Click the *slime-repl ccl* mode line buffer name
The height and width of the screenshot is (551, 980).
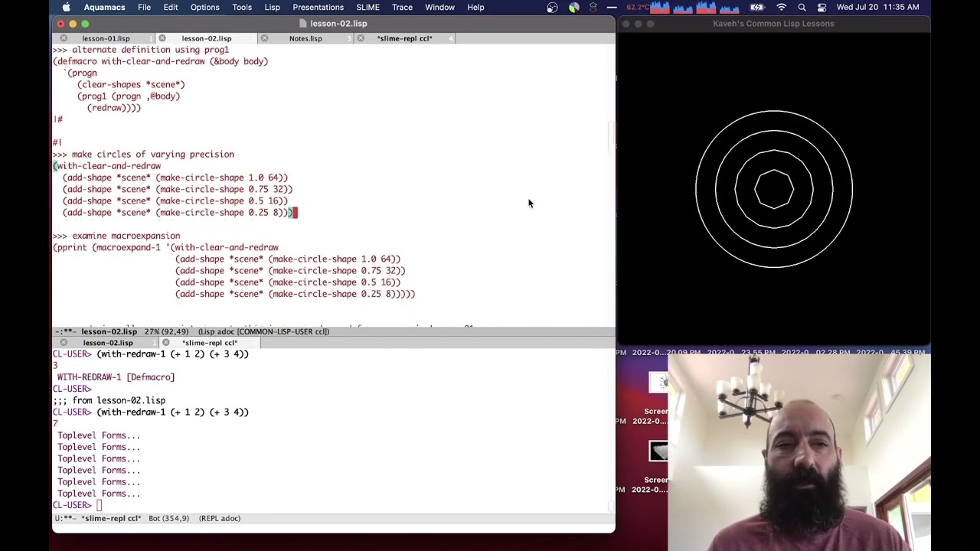point(111,518)
